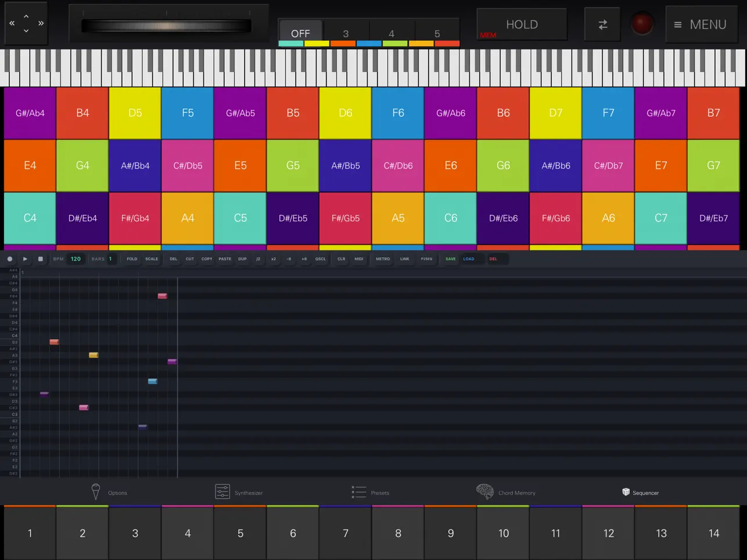Image resolution: width=747 pixels, height=560 pixels.
Task: Toggle the P2SEQ button
Action: point(427,259)
